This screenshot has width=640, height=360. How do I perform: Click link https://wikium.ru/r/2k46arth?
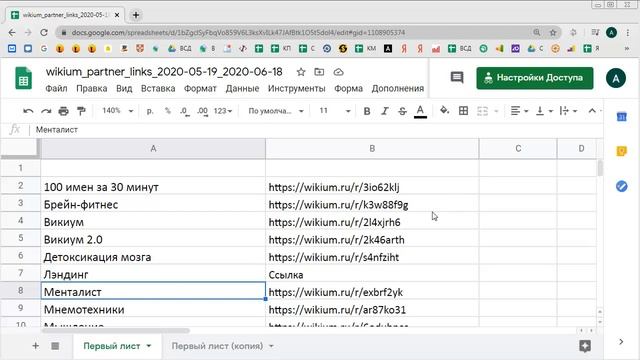[x=336, y=240]
